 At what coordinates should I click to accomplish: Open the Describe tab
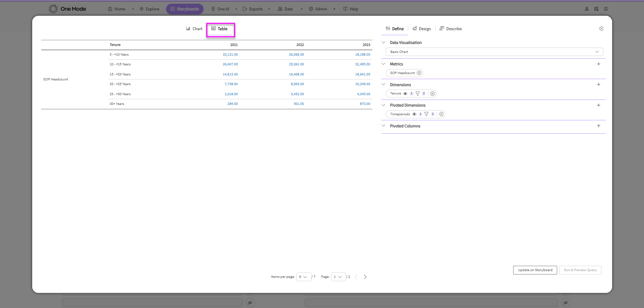pyautogui.click(x=450, y=29)
